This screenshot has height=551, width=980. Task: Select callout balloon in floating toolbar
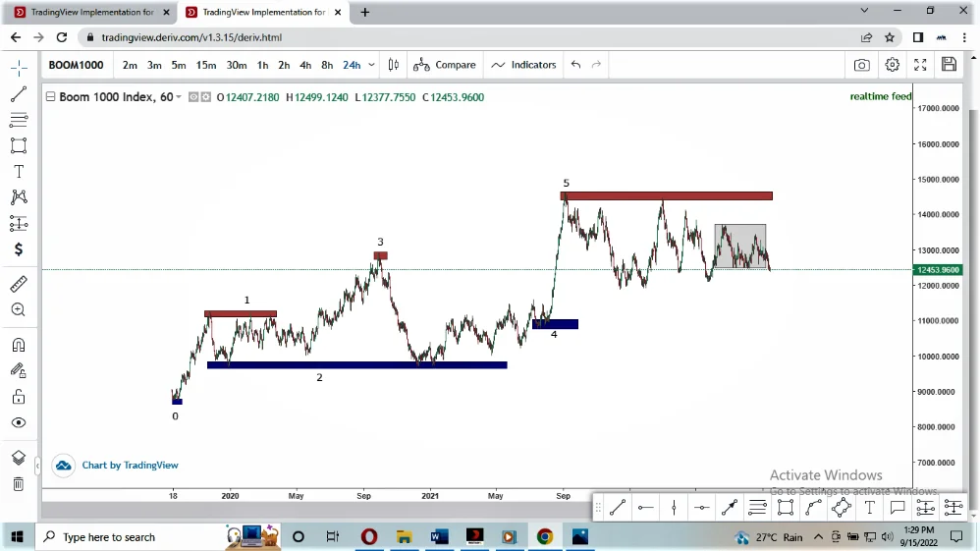click(x=898, y=508)
